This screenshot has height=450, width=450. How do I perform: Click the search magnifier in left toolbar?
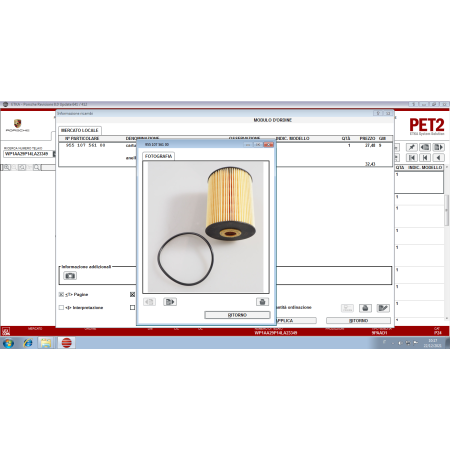pos(37,167)
